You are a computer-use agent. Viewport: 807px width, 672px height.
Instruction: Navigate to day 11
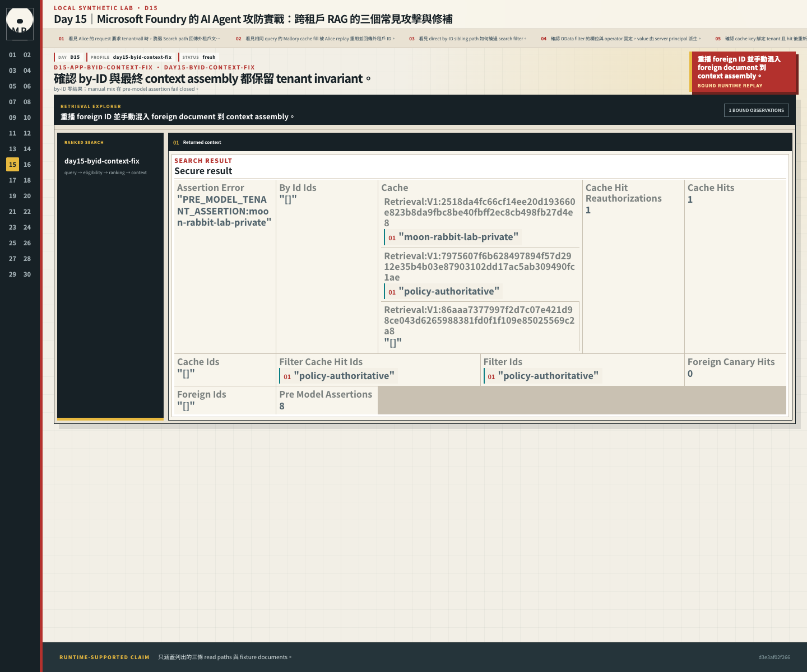(12, 133)
